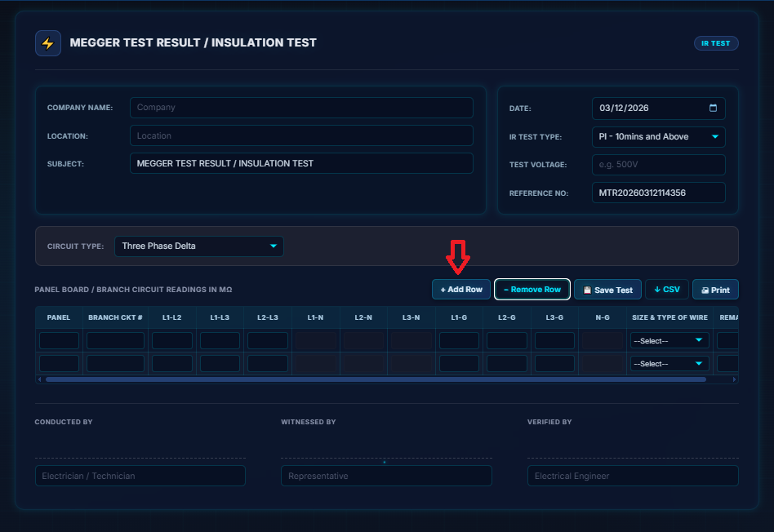Click the IR TEST badge

pyautogui.click(x=715, y=43)
